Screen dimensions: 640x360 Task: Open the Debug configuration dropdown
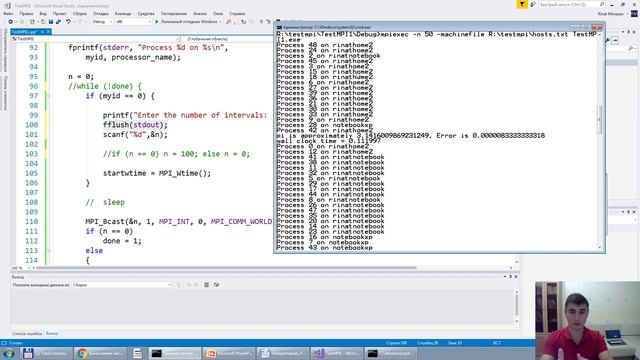[102, 22]
